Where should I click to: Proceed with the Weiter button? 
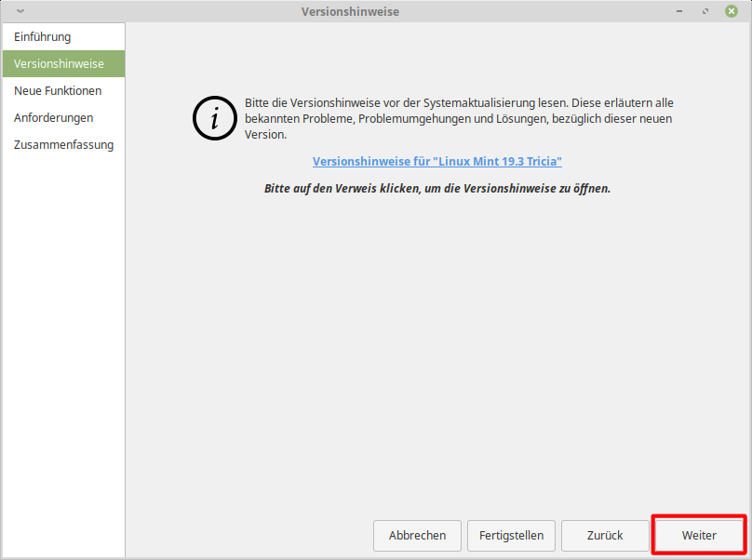699,536
